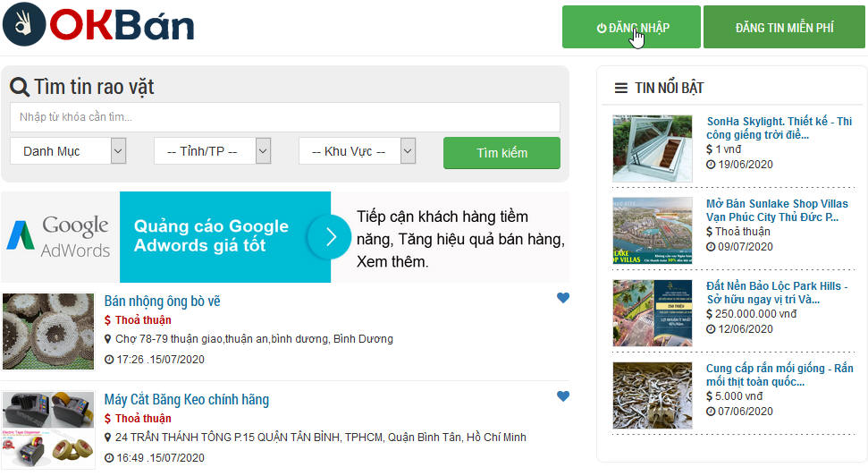
Task: Focus the keyword search input field
Action: 285,117
